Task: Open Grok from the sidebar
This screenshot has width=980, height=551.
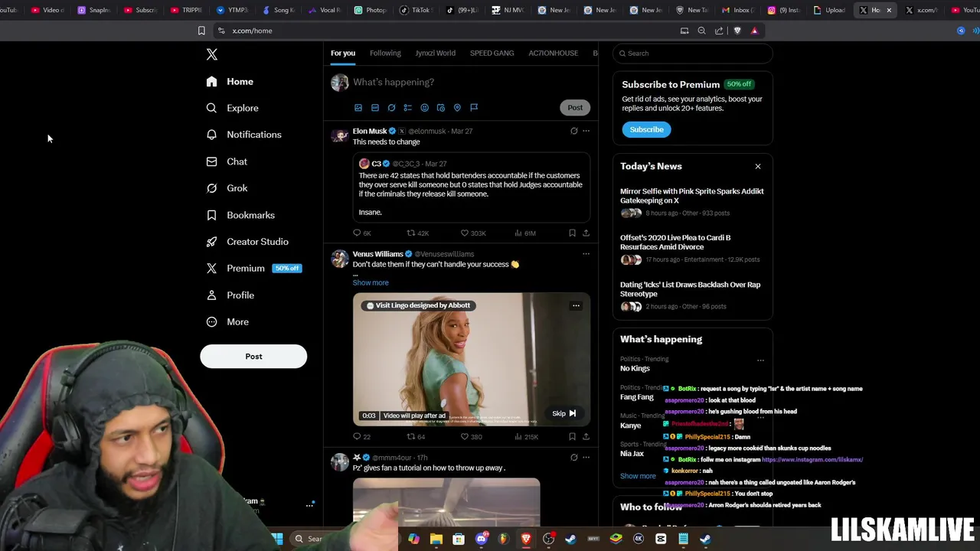Action: coord(227,188)
